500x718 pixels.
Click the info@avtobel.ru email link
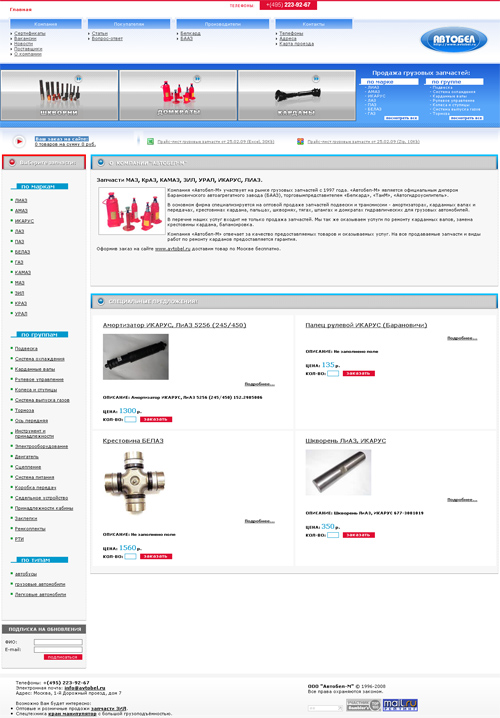tap(85, 688)
